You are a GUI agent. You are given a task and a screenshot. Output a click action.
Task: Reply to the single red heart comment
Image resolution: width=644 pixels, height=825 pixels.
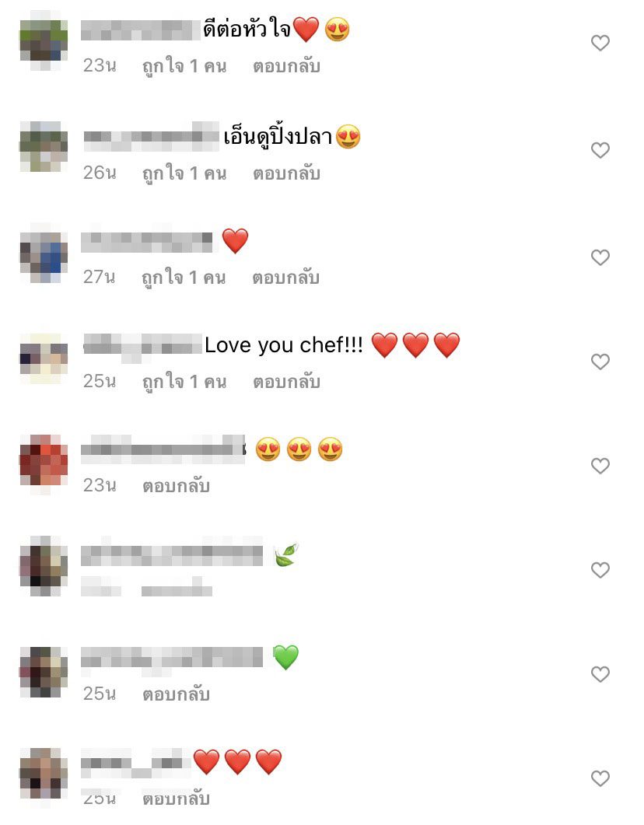tap(285, 278)
